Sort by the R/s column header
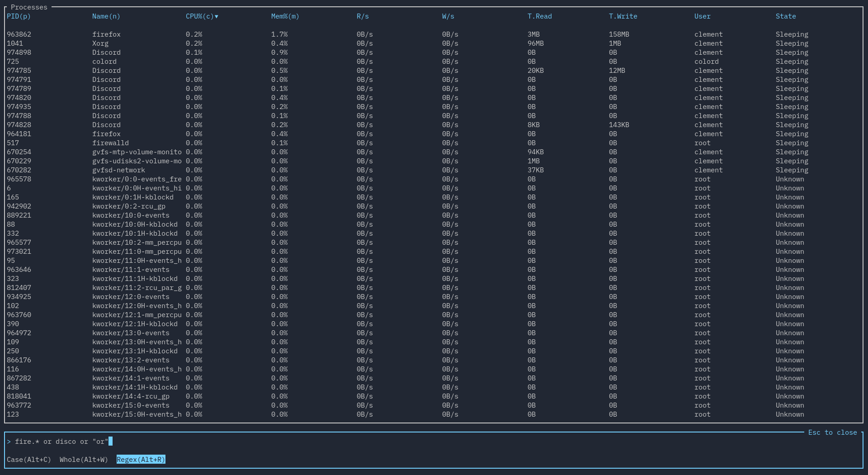Viewport: 868px width, 475px height. 363,16
